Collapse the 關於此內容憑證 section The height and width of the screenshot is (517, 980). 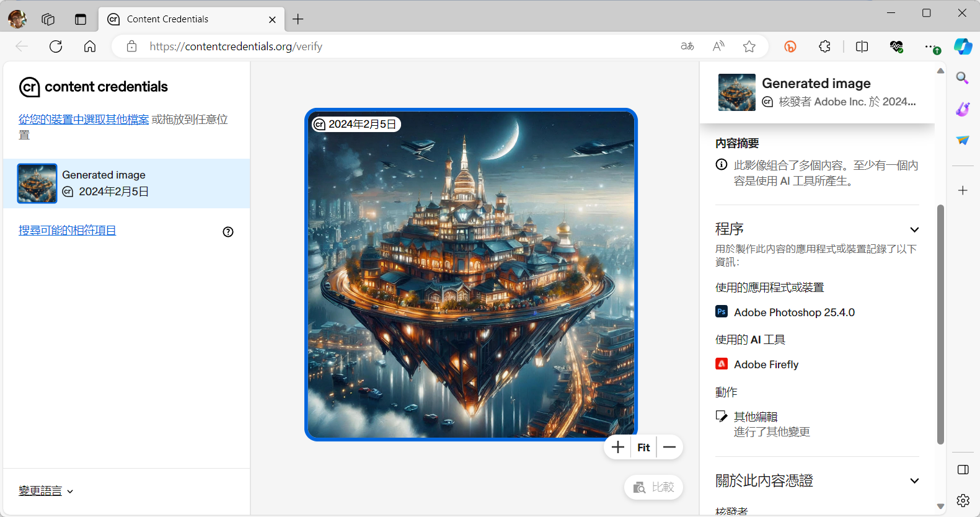[914, 481]
